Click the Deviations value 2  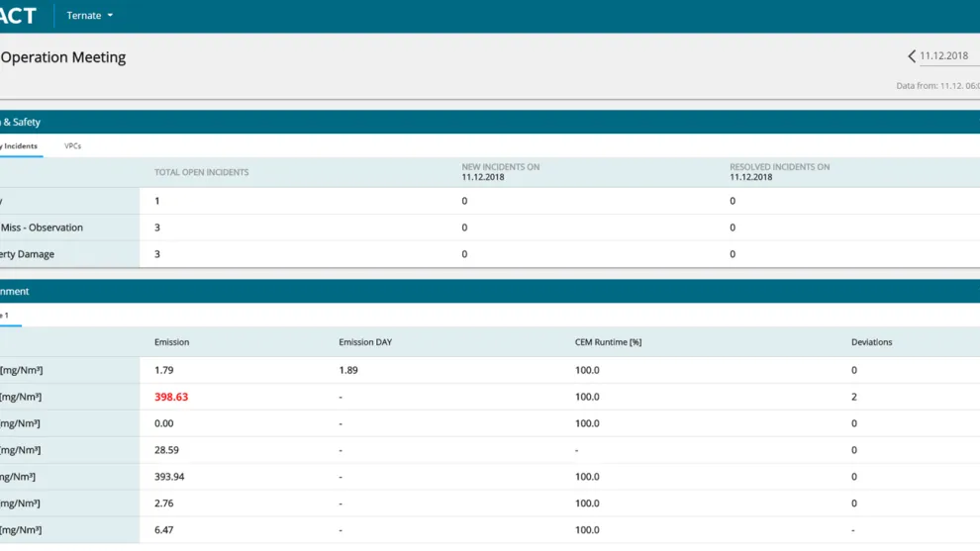[854, 397]
